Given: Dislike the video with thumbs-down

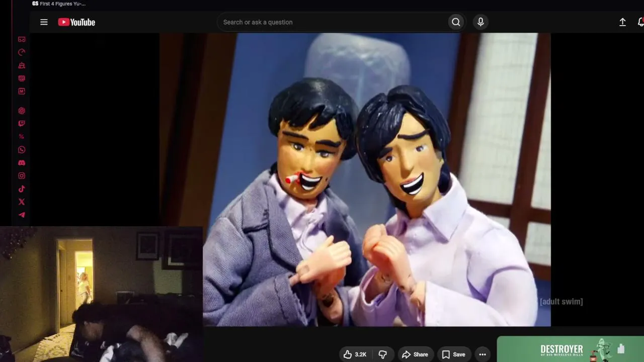Looking at the screenshot, I should coord(383,354).
